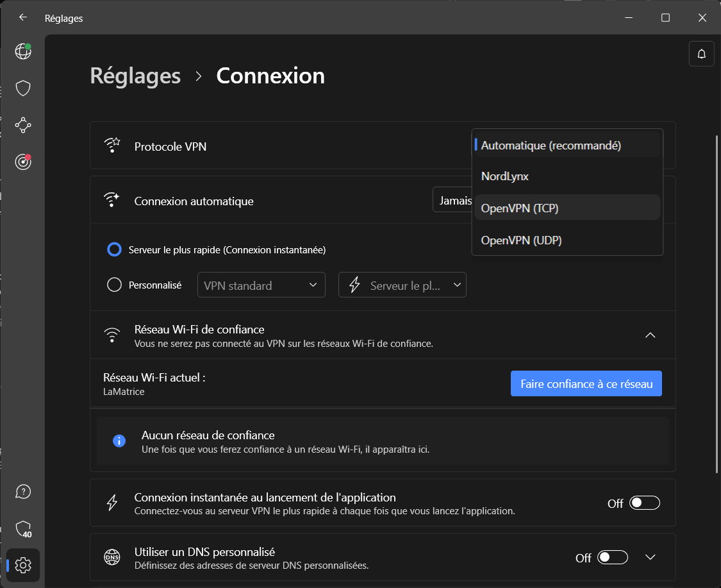Open the help chat bubble icon
This screenshot has height=588, width=721.
(23, 492)
